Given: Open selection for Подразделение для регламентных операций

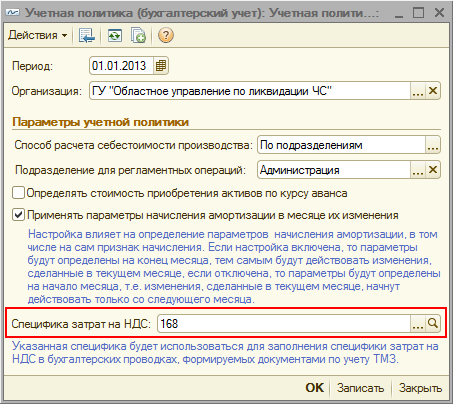Looking at the screenshot, I should [x=418, y=170].
